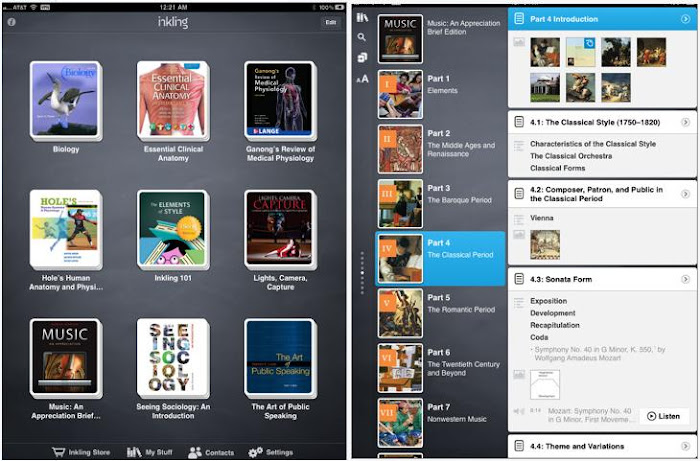Image resolution: width=700 pixels, height=461 pixels.
Task: Open the Music: An Appreciation cover in library
Action: point(65,357)
